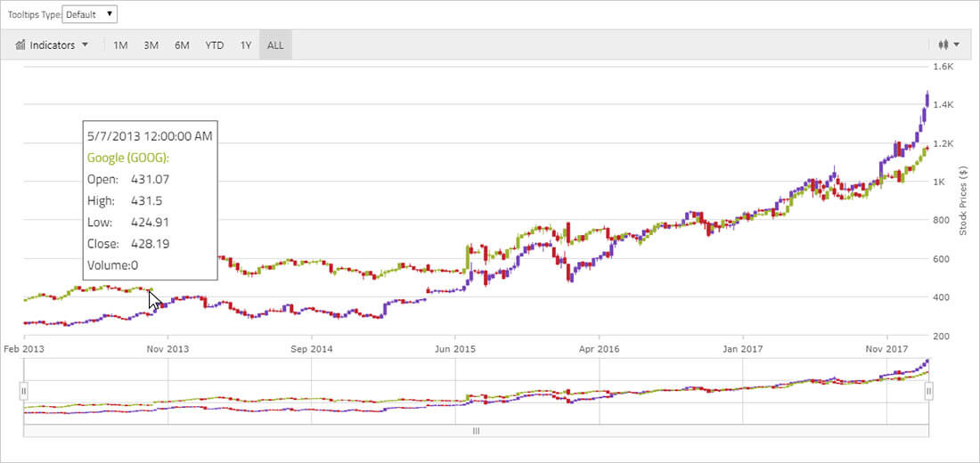Screen dimensions: 980x463
Task: Click the navigator's bottom scrollbar grip
Action: click(x=476, y=431)
